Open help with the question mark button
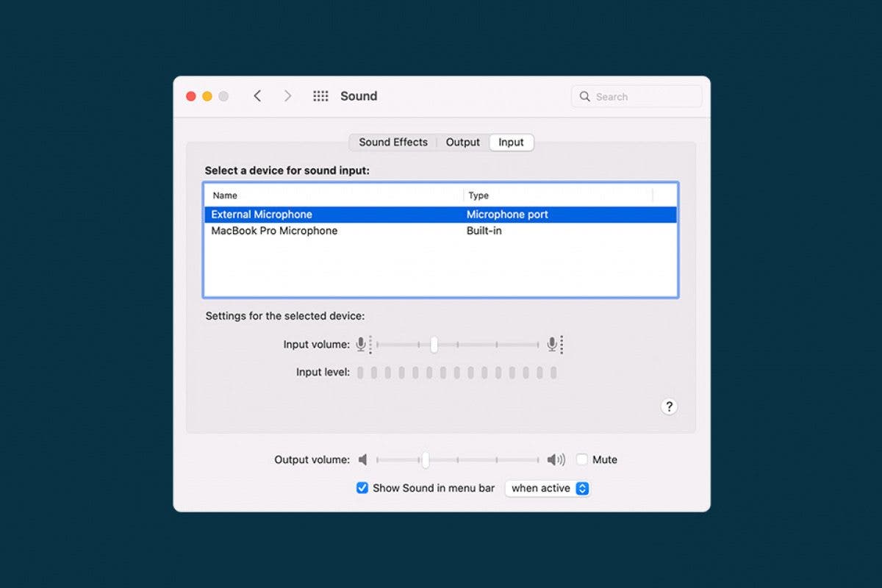The height and width of the screenshot is (588, 882). tap(668, 406)
